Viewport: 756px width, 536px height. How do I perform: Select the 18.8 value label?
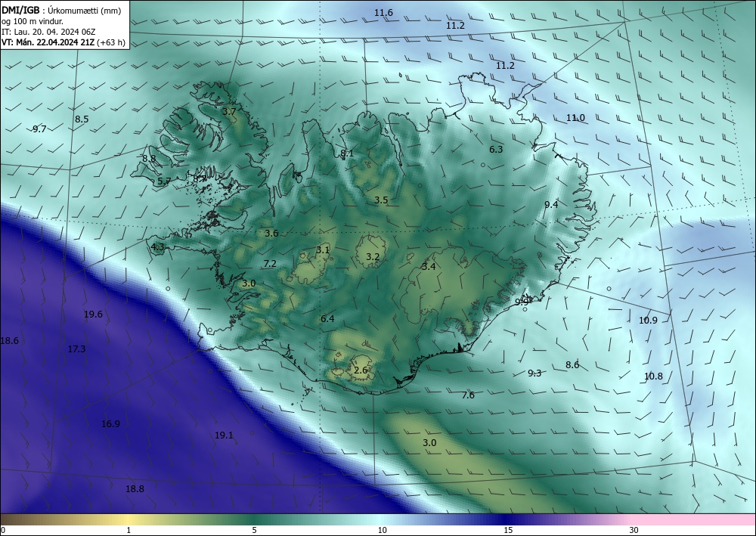pyautogui.click(x=135, y=489)
